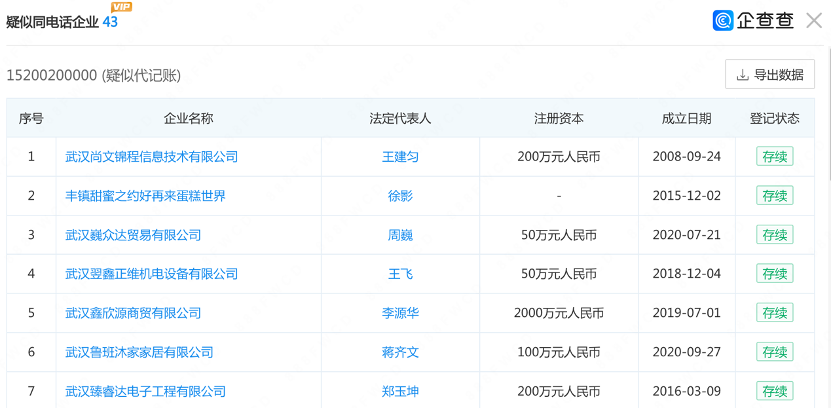Click the 成立日期 column header
The image size is (832, 408).
(x=687, y=118)
